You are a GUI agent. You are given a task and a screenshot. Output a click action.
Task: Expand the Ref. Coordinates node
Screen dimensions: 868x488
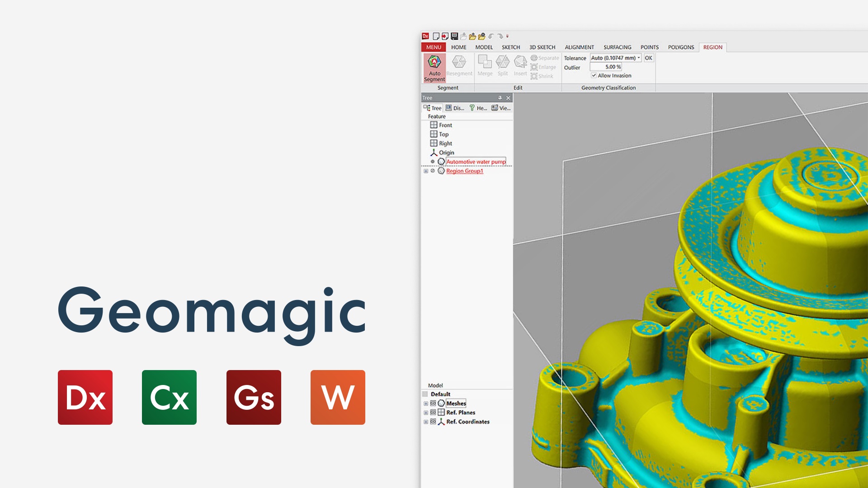pyautogui.click(x=426, y=422)
